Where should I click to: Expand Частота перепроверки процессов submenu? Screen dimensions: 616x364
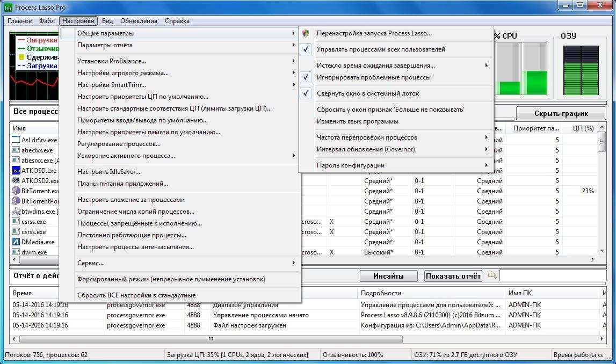click(396, 137)
